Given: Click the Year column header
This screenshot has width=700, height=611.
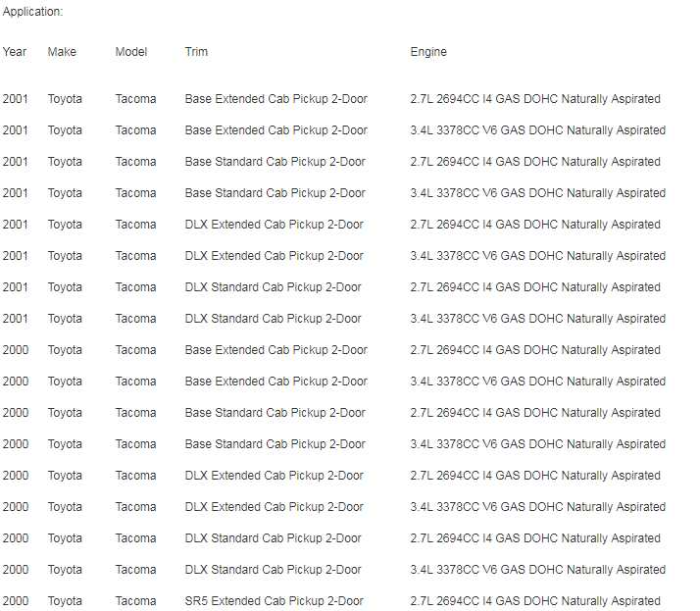Looking at the screenshot, I should tap(15, 52).
